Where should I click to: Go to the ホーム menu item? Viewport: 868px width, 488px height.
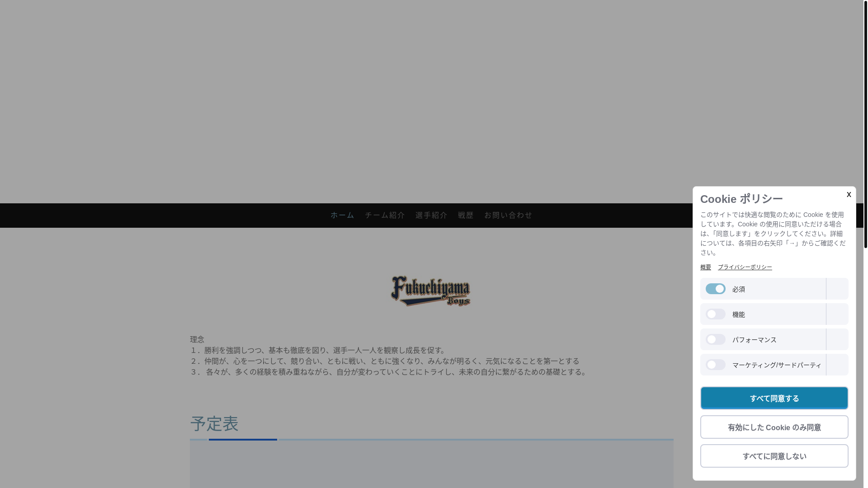[342, 216]
